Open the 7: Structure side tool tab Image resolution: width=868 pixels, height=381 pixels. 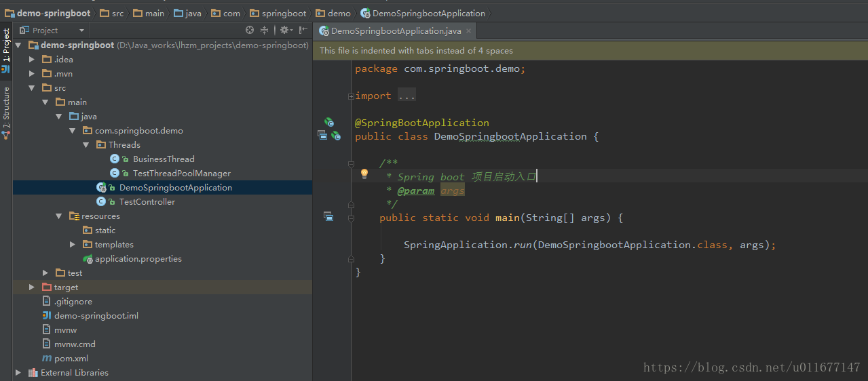[x=6, y=113]
